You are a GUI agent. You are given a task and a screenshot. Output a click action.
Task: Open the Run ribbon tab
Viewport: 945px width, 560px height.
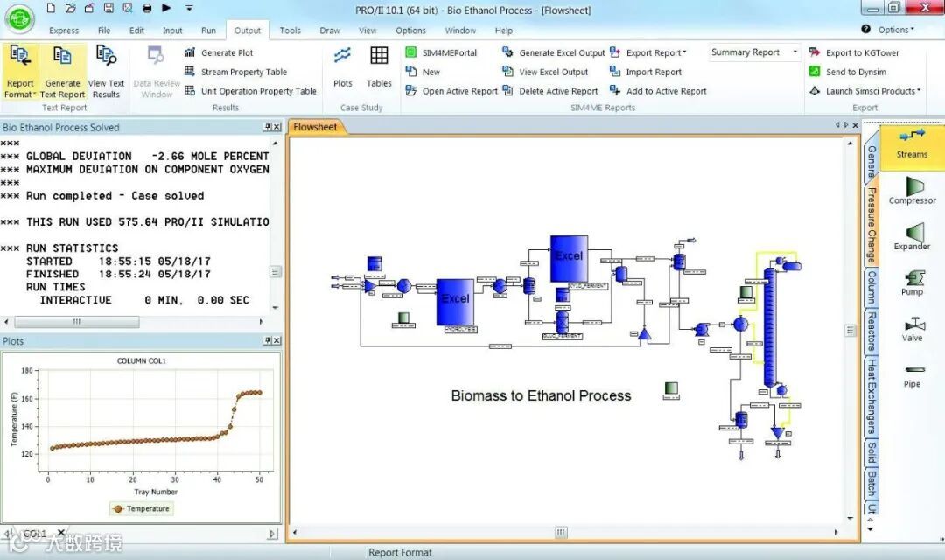(x=208, y=31)
